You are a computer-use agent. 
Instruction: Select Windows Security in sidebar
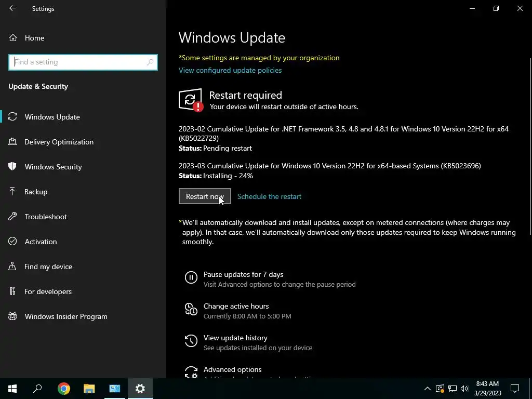83,167
